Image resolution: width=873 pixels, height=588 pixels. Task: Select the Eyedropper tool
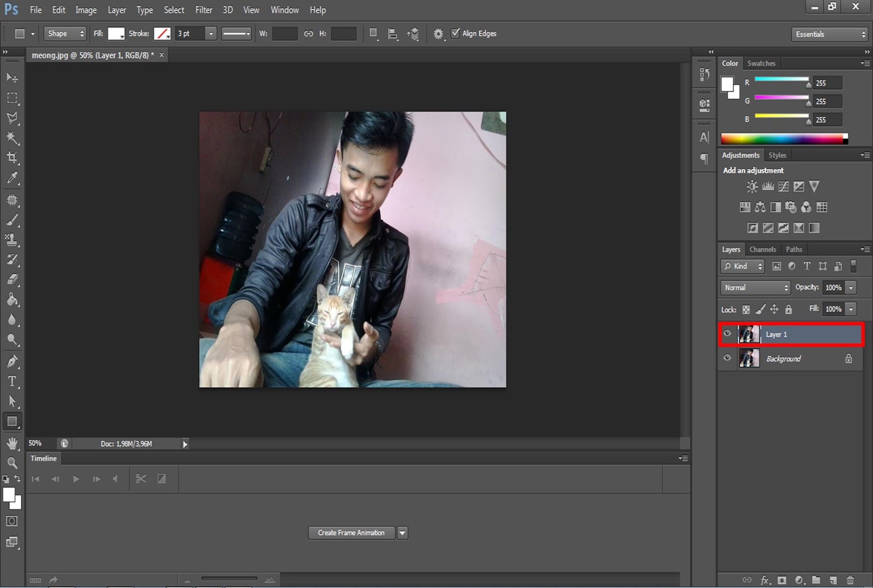point(12,178)
